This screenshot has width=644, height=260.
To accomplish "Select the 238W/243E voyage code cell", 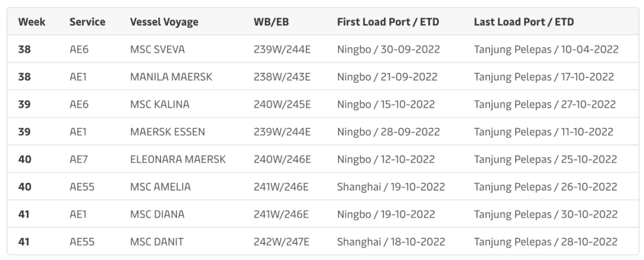I will [x=282, y=77].
